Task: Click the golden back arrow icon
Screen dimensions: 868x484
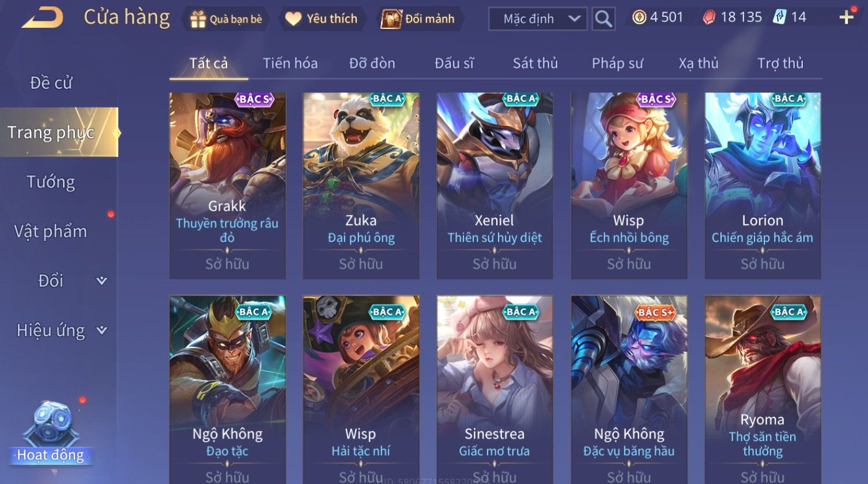Action: (43, 17)
